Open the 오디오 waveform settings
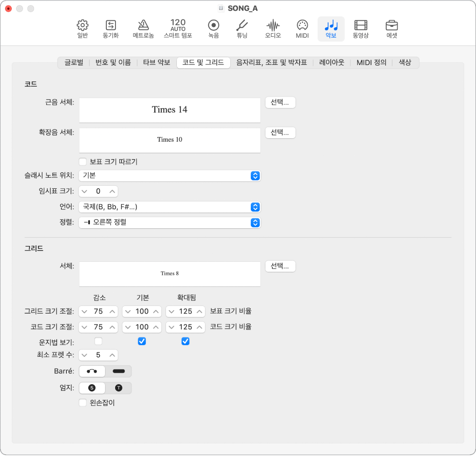Viewport: 476px width, 456px height. [273, 29]
